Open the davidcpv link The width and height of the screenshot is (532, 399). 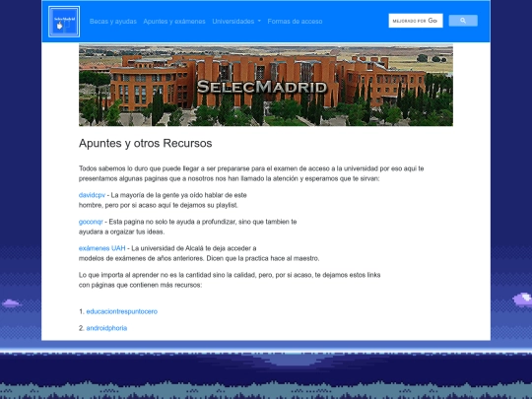[92, 195]
